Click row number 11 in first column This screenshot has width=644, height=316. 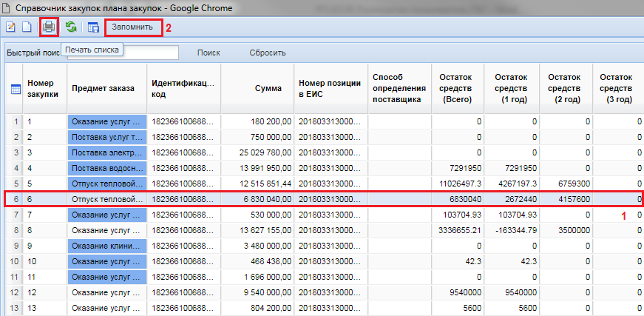(x=15, y=277)
